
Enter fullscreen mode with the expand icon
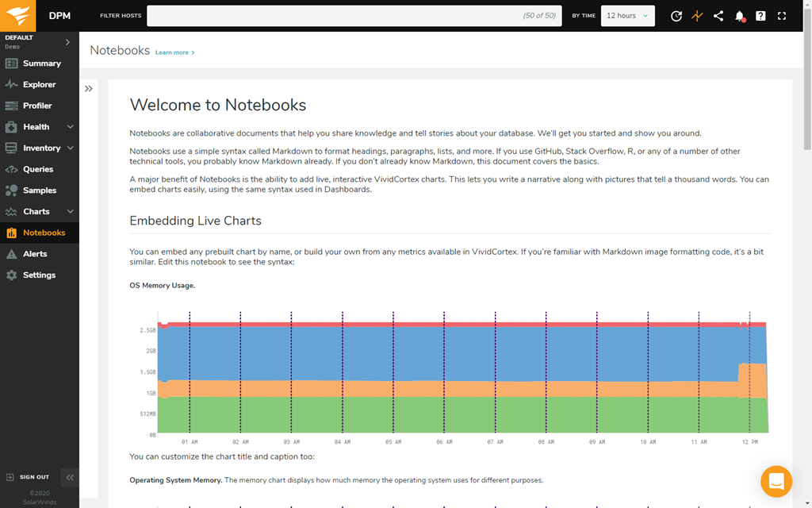(782, 16)
